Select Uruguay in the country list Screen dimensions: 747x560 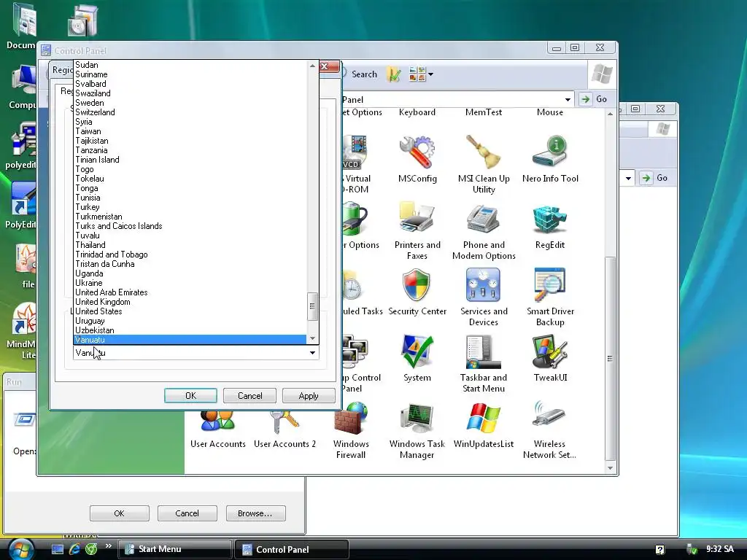pyautogui.click(x=190, y=321)
